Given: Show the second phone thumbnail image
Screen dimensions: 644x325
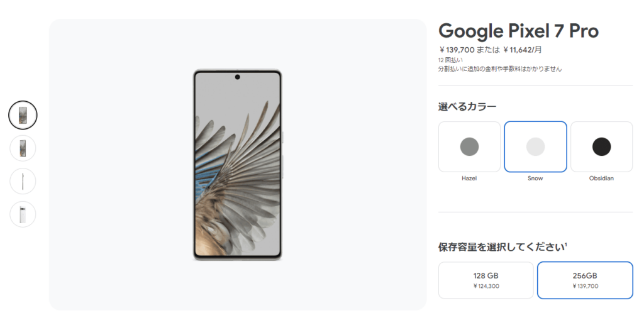Looking at the screenshot, I should pos(23,148).
